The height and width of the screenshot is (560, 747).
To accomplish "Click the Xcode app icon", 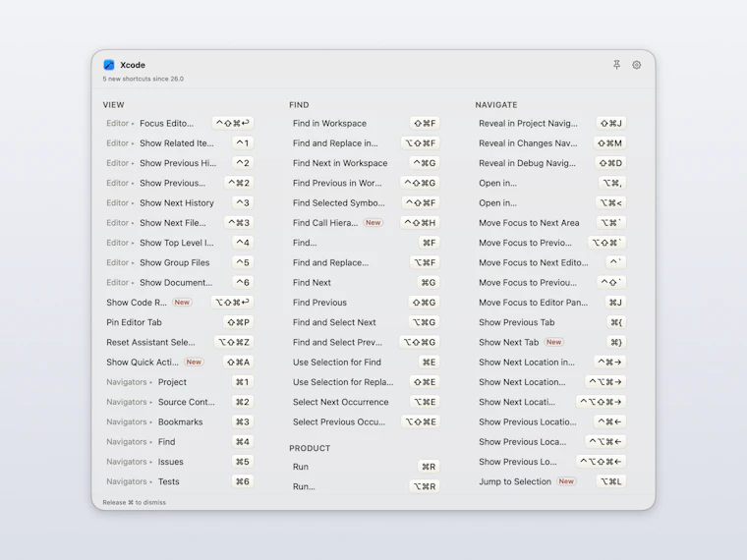I will click(109, 65).
